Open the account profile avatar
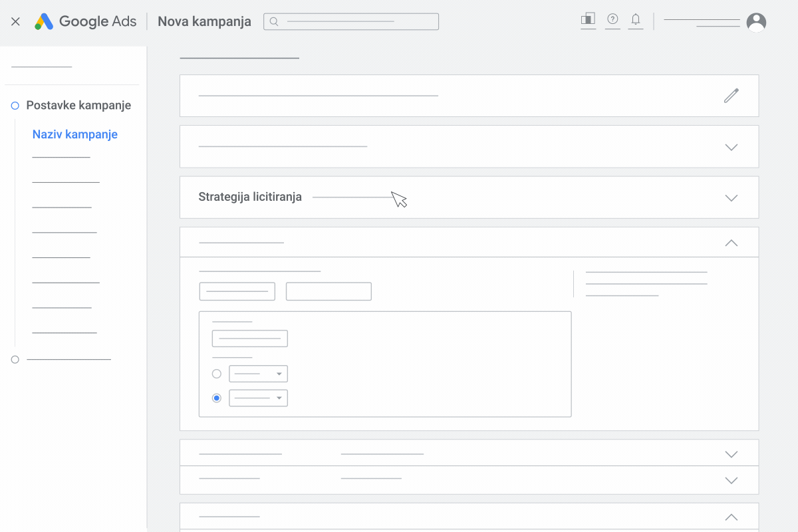 (x=756, y=22)
